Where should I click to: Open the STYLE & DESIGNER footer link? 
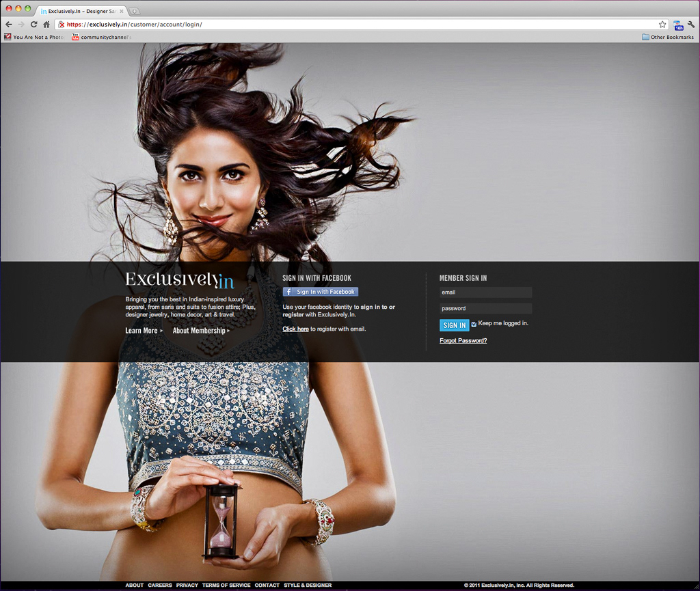pos(308,586)
